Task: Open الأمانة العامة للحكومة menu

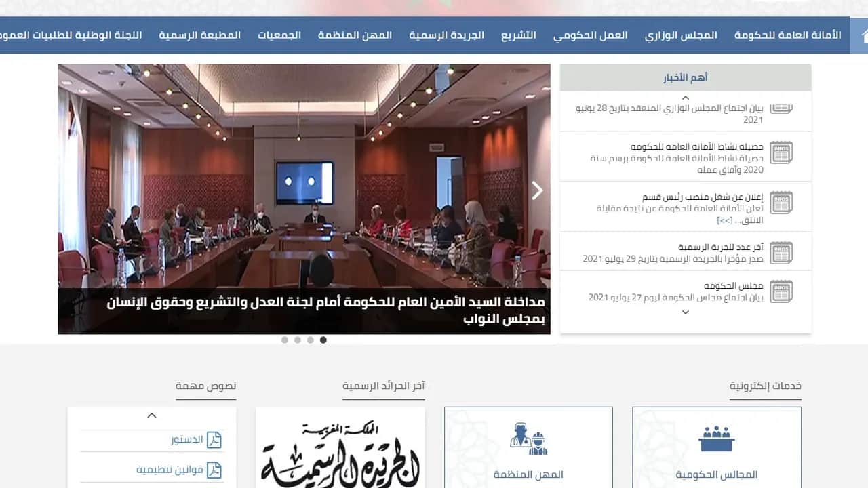Action: coord(787,35)
